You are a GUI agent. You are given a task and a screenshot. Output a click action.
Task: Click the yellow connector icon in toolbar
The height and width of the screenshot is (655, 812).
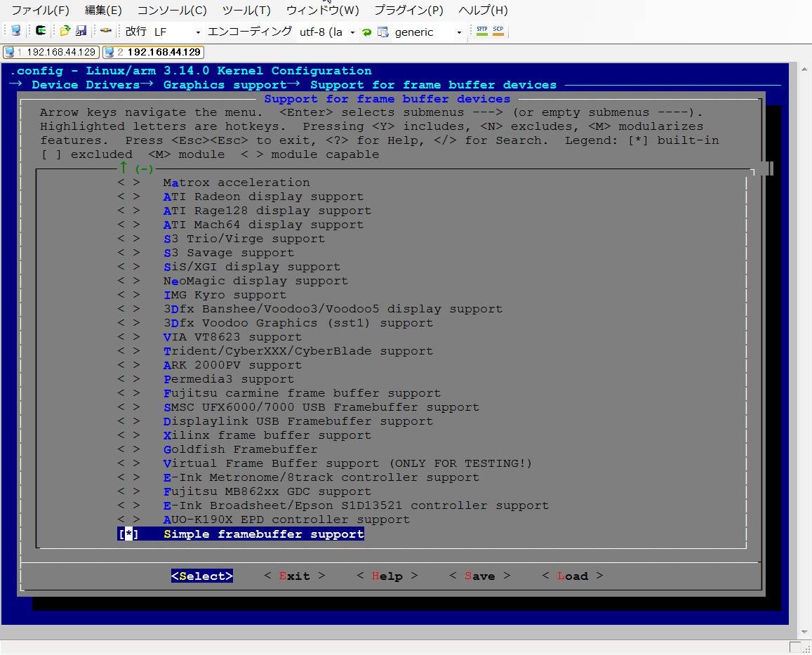(x=106, y=31)
